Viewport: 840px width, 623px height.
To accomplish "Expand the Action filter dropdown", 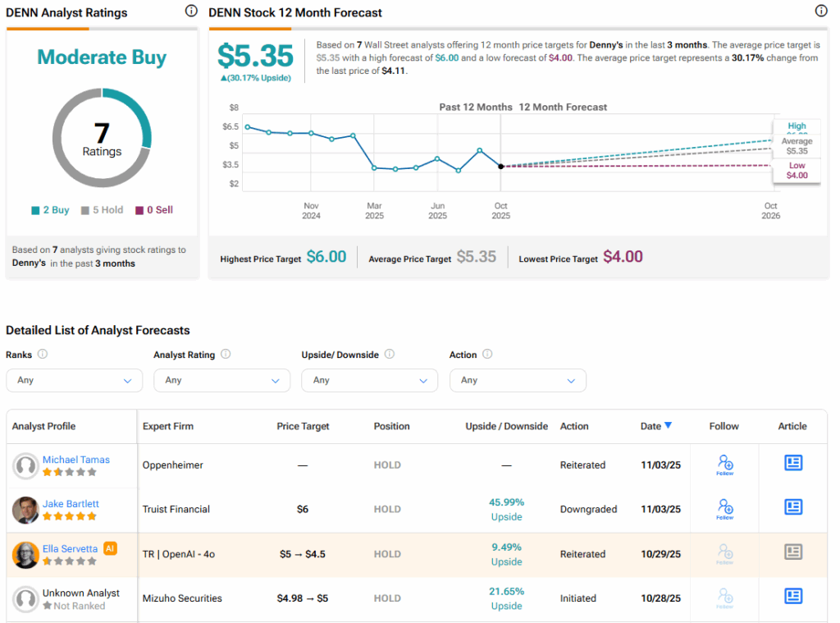I will point(518,380).
